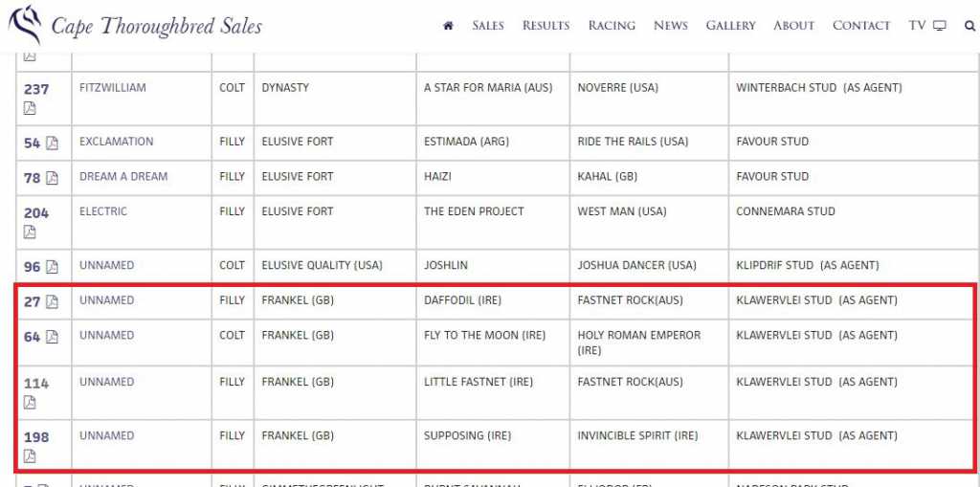Open the search magnifier icon
This screenshot has height=487, width=980.
pyautogui.click(x=969, y=26)
